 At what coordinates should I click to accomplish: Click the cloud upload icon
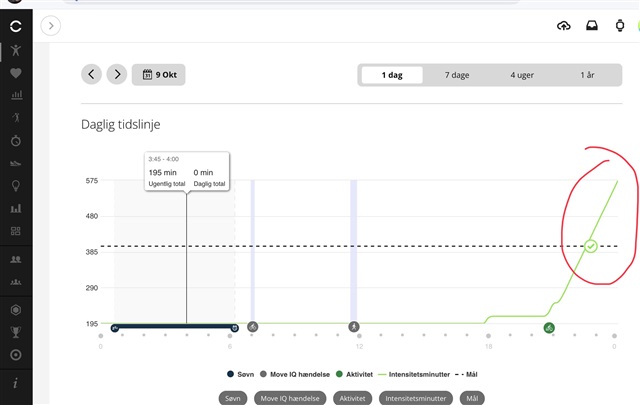564,26
